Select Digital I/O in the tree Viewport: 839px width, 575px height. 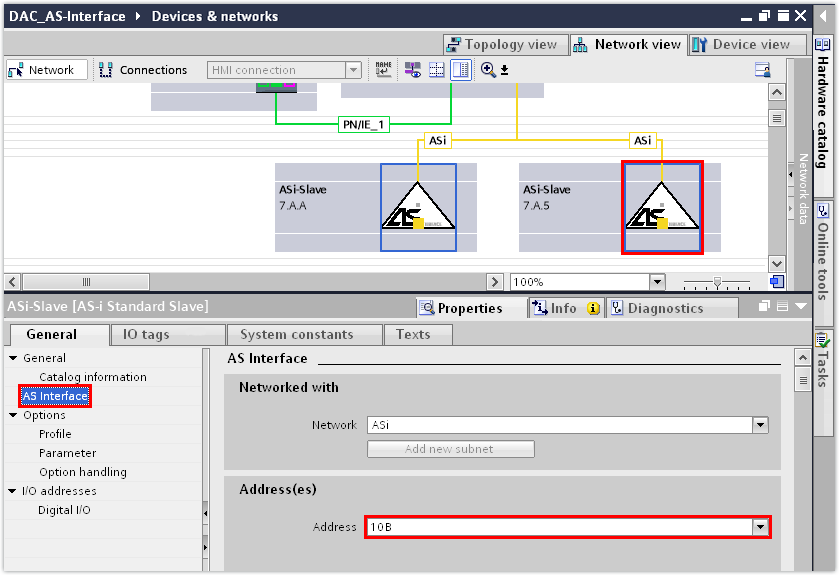[x=64, y=510]
